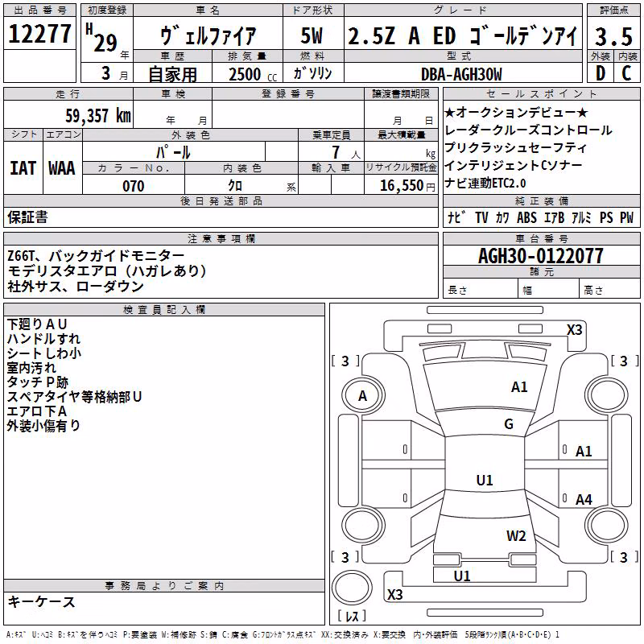Click the front-left wheel marked A
The width and height of the screenshot is (644, 644).
coord(363,396)
